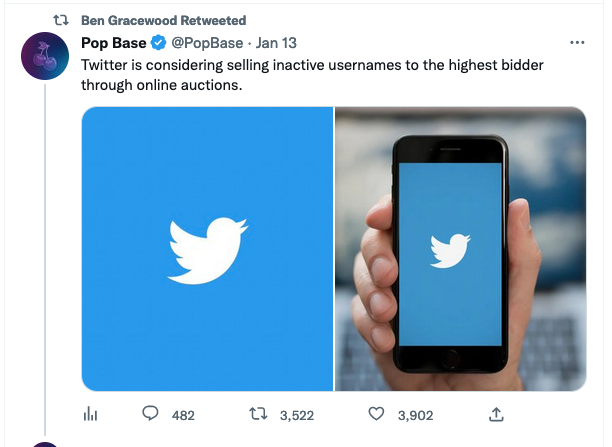612x447 pixels.
Task: Click the reply speech bubble icon
Action: click(x=151, y=413)
